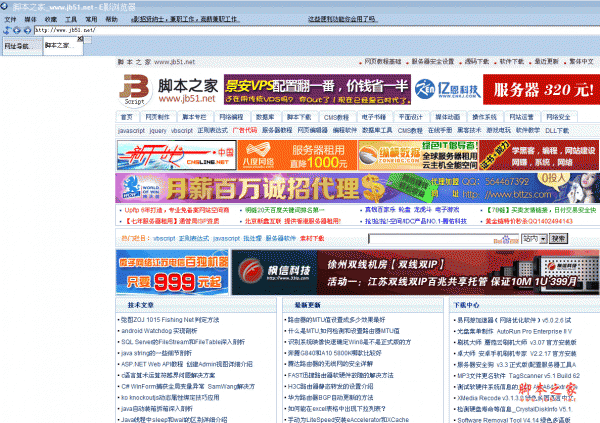Image resolution: width=600 pixels, height=423 pixels.
Task: Open the 景安VPS purple banner ad
Action: 317,90
